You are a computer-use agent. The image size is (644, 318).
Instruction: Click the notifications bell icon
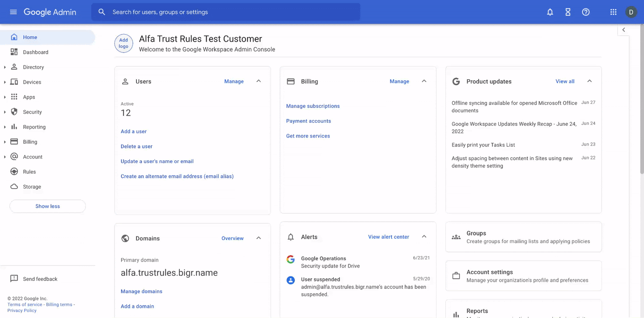click(x=550, y=12)
